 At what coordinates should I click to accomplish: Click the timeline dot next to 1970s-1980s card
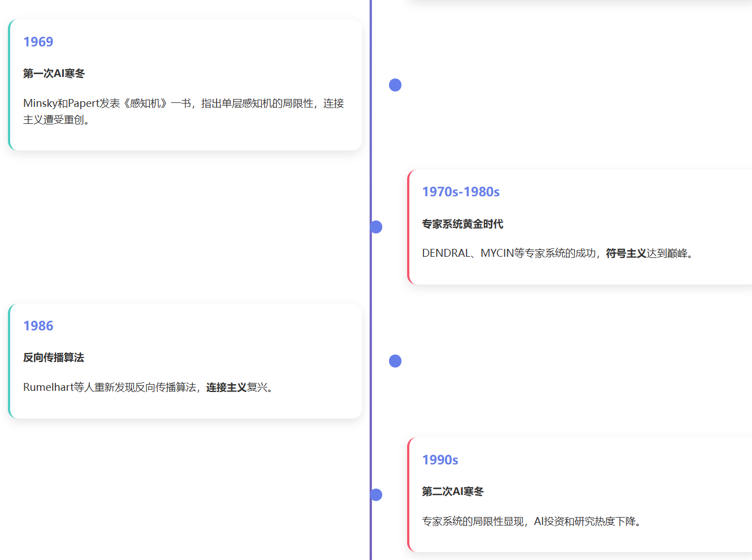377,226
